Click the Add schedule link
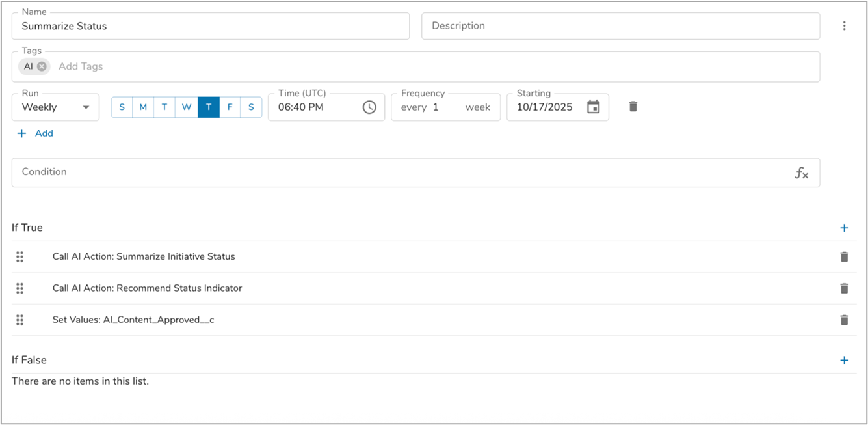Viewport: 868px width, 425px height. click(x=36, y=133)
